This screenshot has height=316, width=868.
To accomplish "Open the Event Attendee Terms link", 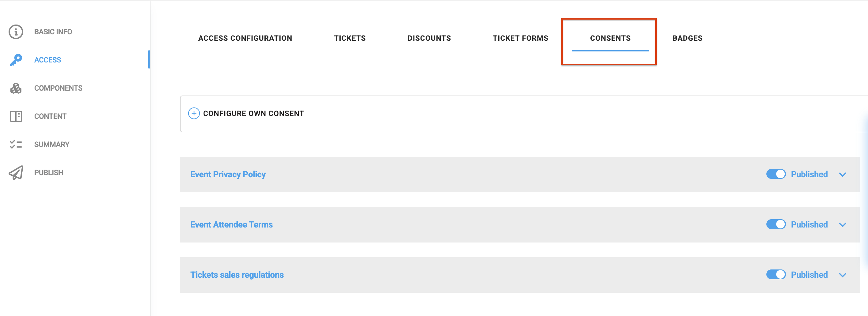I will tap(231, 225).
